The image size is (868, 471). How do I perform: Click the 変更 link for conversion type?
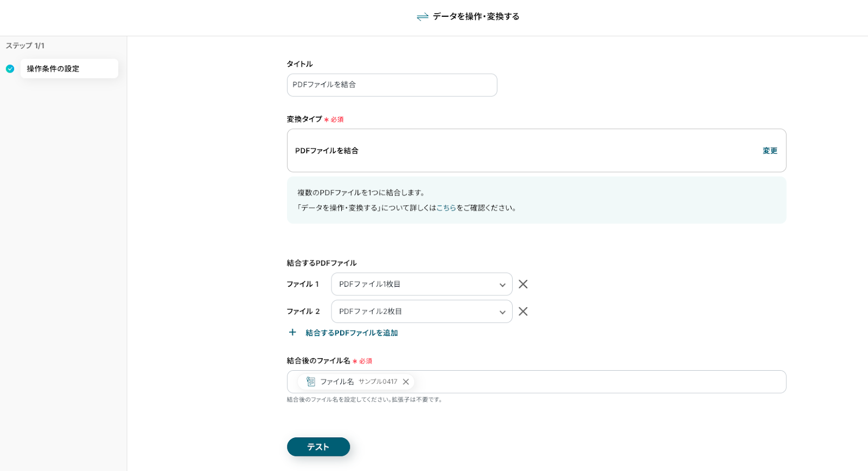[x=770, y=151]
